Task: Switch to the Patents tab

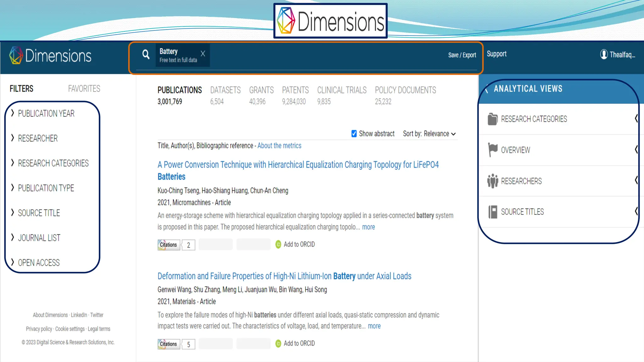Action: pos(295,90)
